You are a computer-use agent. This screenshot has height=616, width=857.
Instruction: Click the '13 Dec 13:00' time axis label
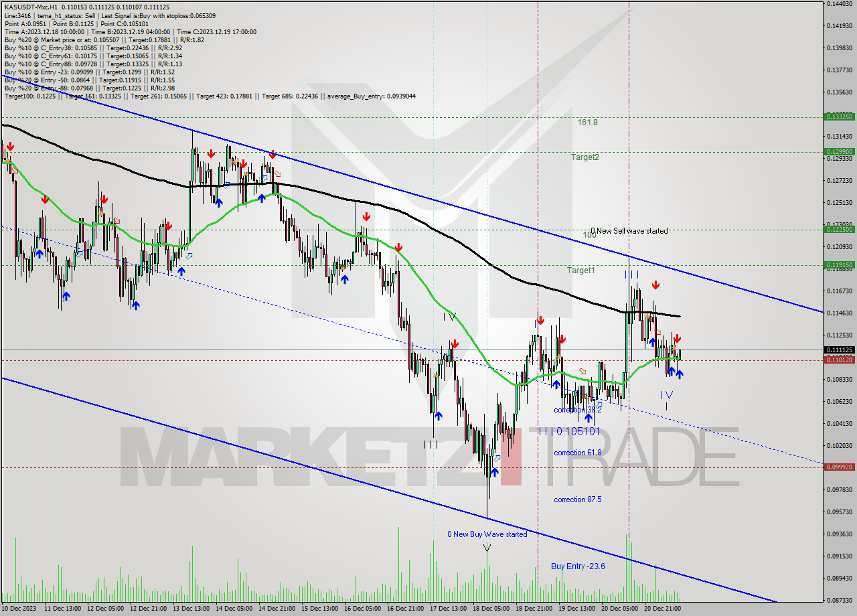tap(191, 608)
